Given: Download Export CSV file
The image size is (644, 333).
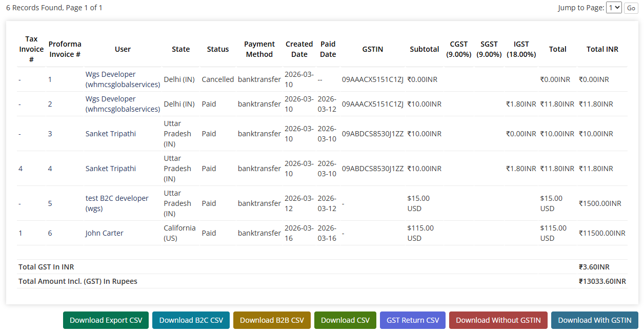Looking at the screenshot, I should (x=106, y=320).
